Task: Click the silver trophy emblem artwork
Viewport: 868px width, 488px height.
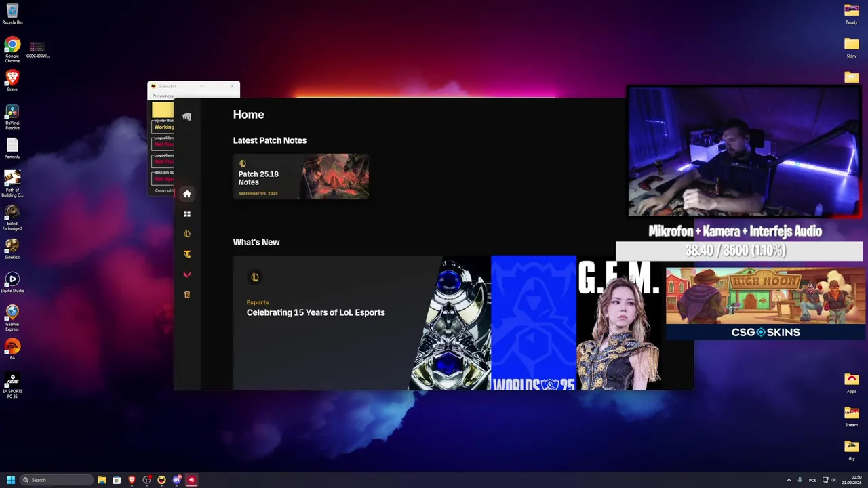Action: [x=449, y=323]
